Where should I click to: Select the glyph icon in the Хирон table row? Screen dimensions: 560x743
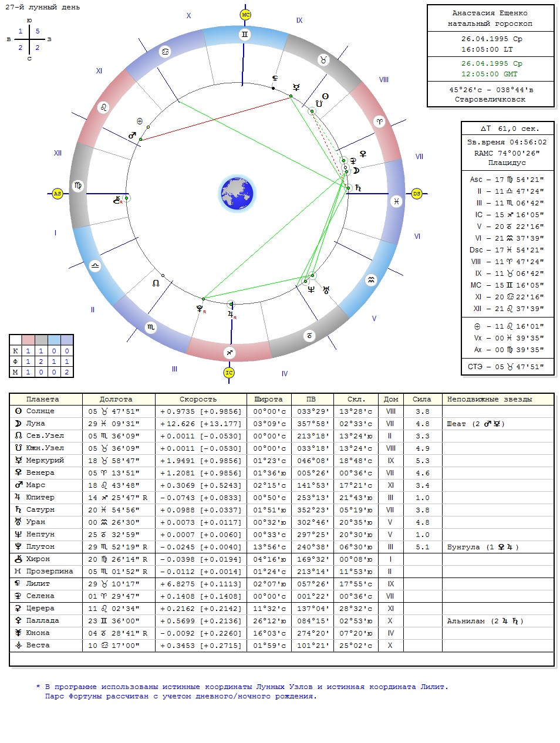(18, 559)
